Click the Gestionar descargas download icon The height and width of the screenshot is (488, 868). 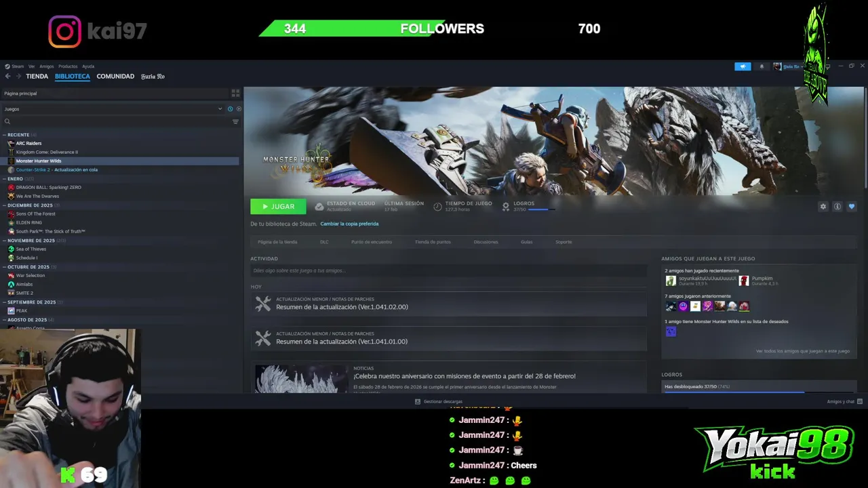[x=418, y=402]
